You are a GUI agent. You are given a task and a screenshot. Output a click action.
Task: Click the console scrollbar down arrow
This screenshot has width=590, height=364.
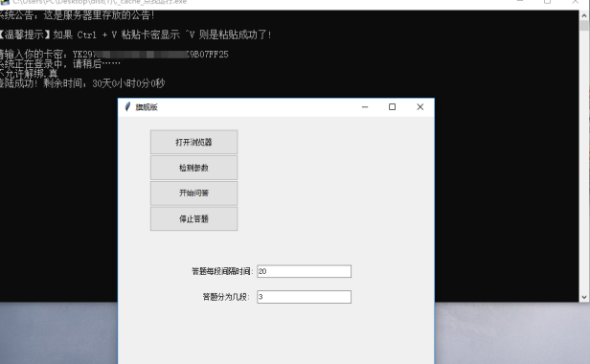click(x=584, y=297)
